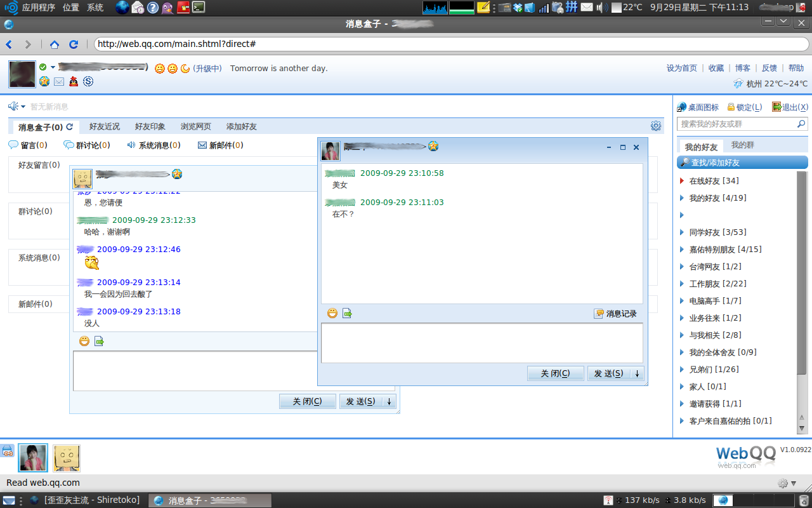Open the emoticon picker in the chat window
Screen dimensions: 812x508
pyautogui.click(x=331, y=312)
